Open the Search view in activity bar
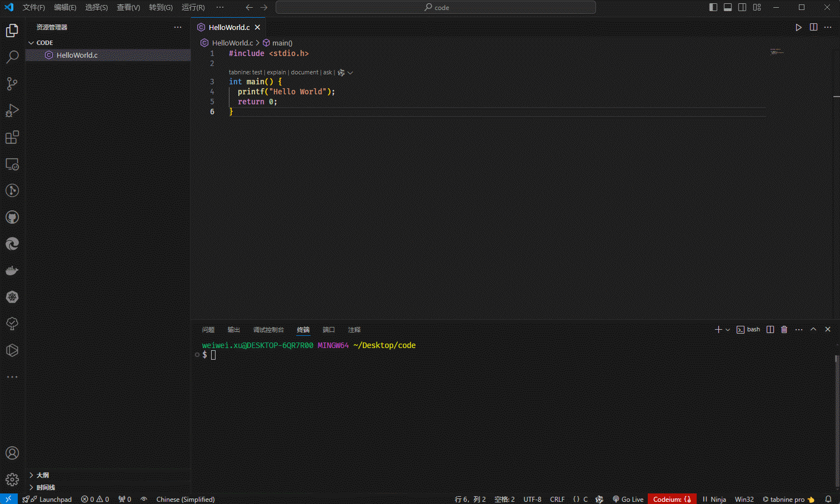This screenshot has width=840, height=504. pyautogui.click(x=12, y=57)
